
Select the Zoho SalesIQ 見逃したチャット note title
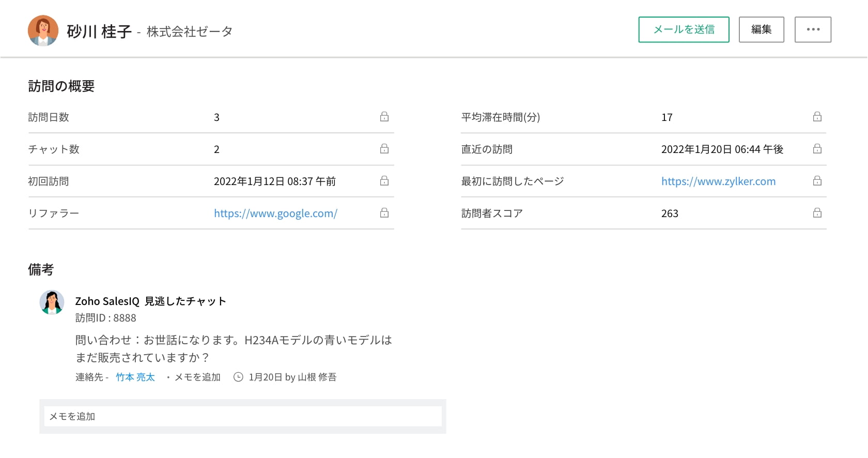tap(150, 301)
